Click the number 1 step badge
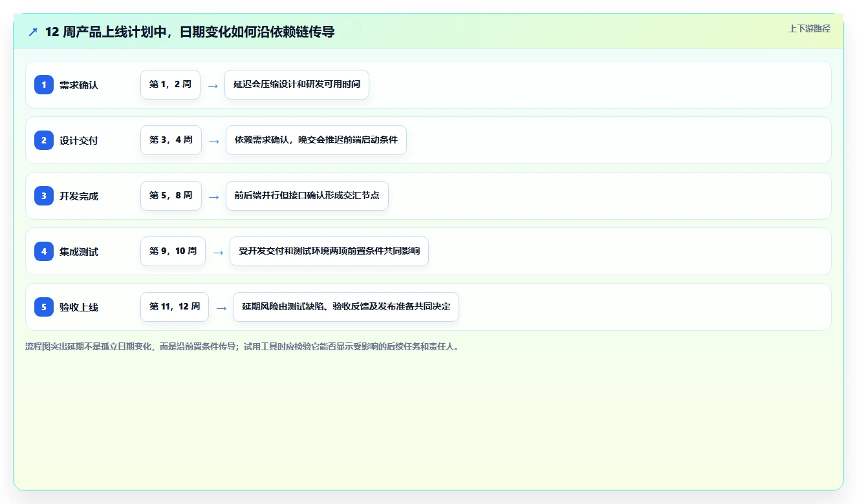 pyautogui.click(x=44, y=85)
